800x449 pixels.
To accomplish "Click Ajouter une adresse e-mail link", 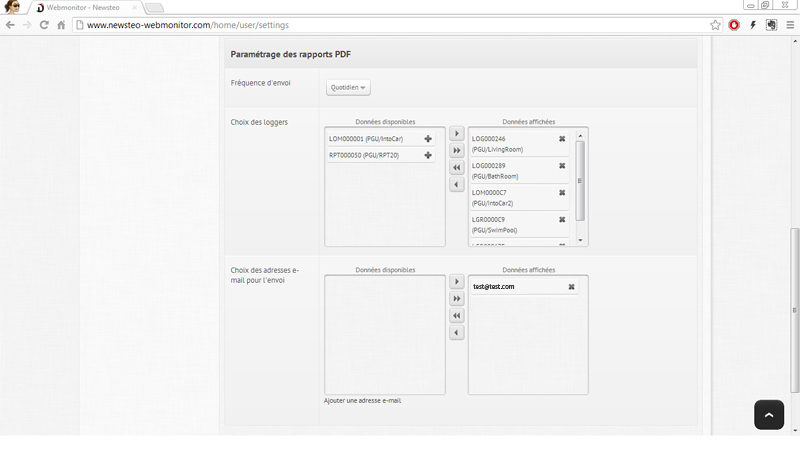I will (x=362, y=401).
